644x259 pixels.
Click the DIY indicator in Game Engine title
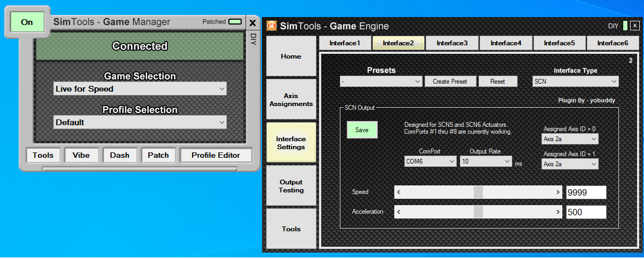coord(625,26)
